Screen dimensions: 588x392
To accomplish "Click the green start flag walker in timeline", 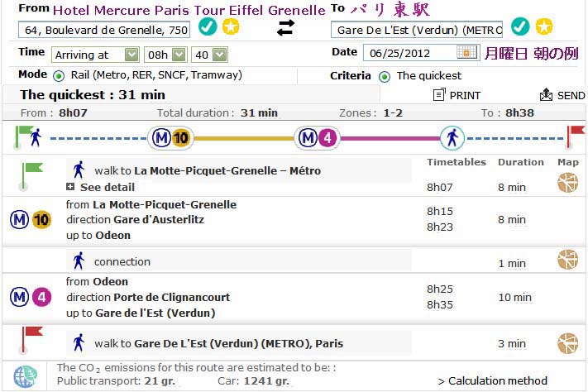I will 28,137.
